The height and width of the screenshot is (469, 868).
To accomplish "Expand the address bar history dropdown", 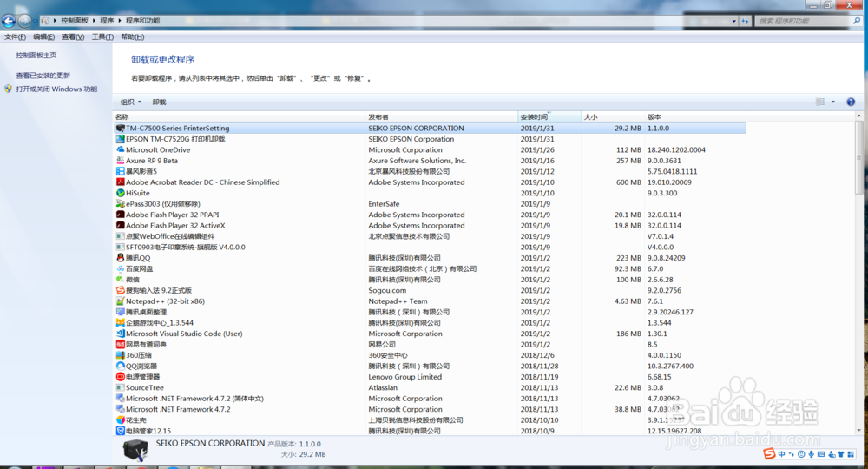I will (734, 21).
